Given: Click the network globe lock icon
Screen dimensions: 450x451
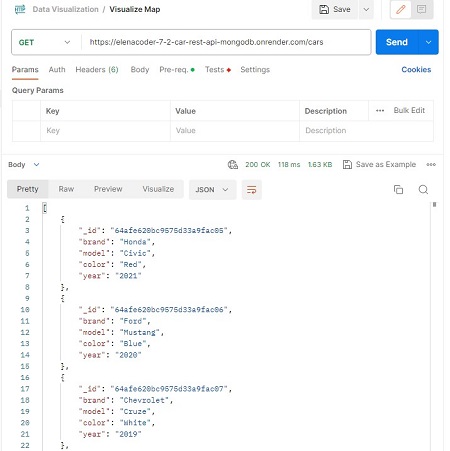Looking at the screenshot, I should [x=233, y=165].
